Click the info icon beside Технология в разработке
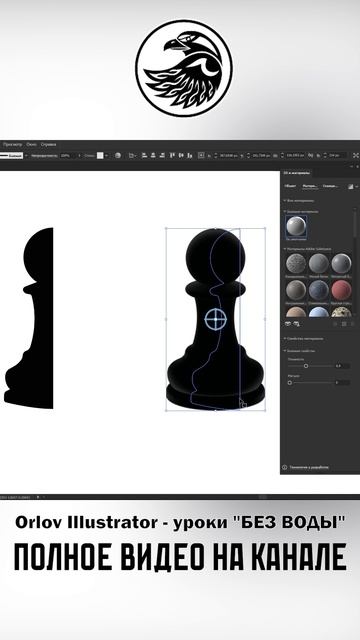The image size is (360, 640). pos(284,467)
